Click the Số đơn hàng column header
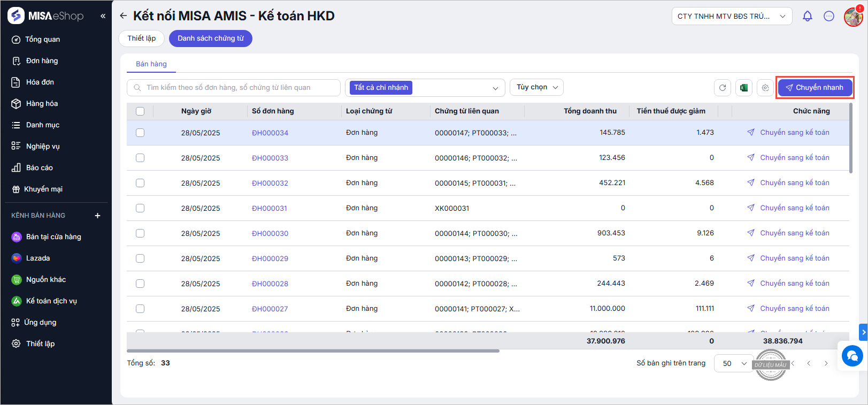868x405 pixels. coord(273,111)
